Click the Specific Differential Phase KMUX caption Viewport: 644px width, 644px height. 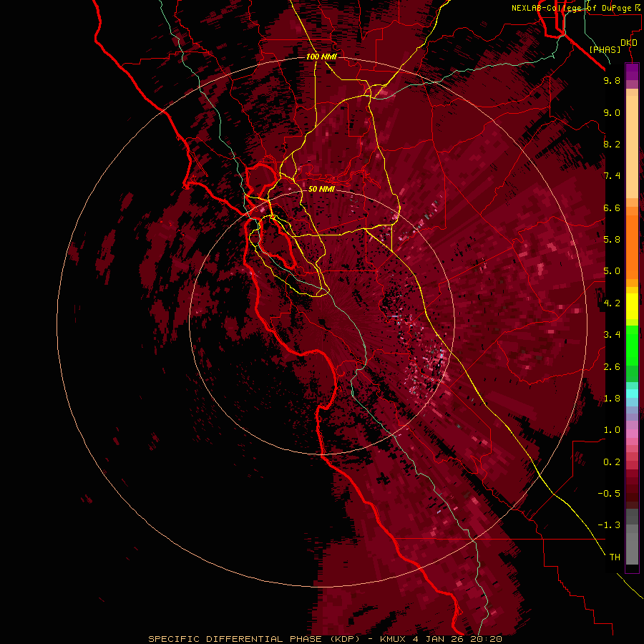click(x=325, y=639)
